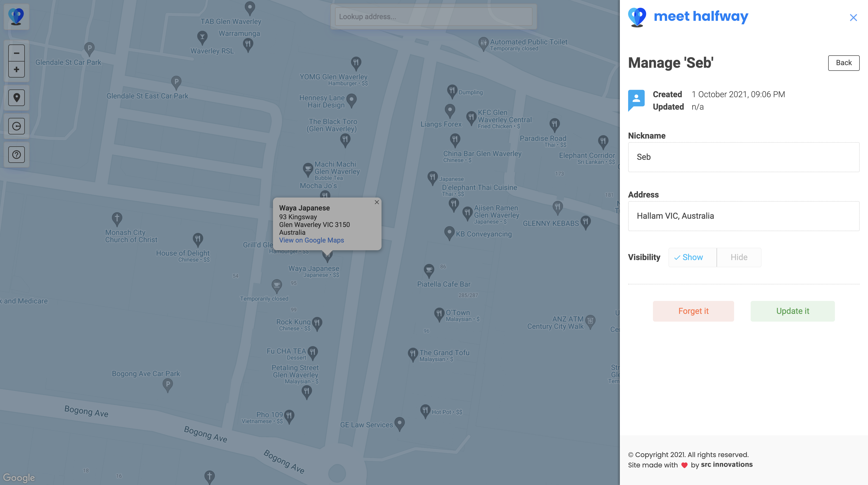The height and width of the screenshot is (485, 868).
Task: Open View on Google Maps link
Action: pyautogui.click(x=311, y=240)
